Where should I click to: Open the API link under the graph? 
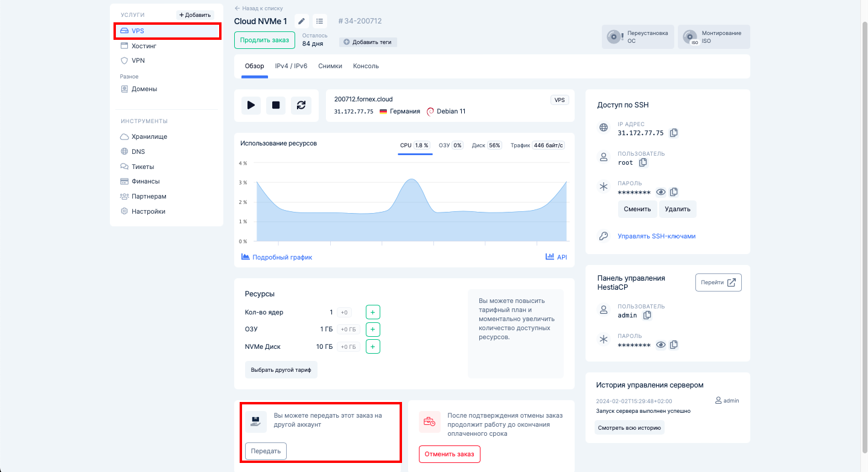click(x=557, y=257)
